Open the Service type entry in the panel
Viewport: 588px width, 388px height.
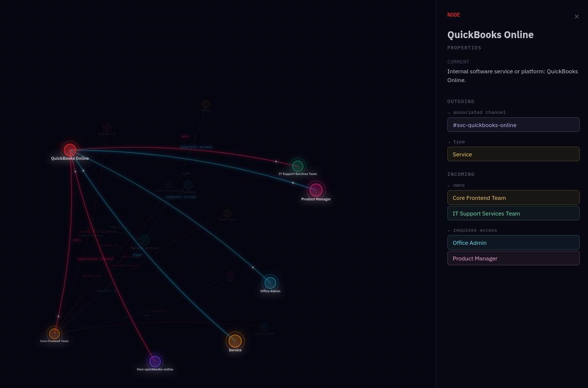click(513, 154)
